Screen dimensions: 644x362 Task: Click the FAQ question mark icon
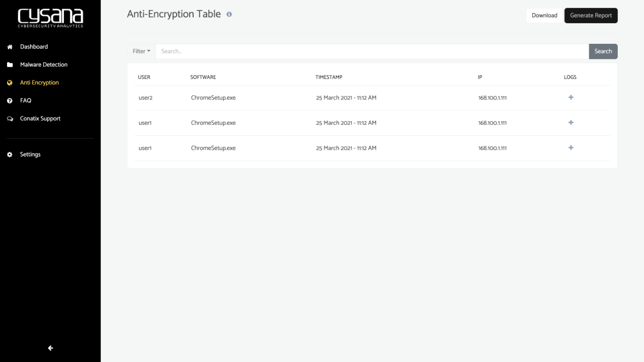(10, 101)
